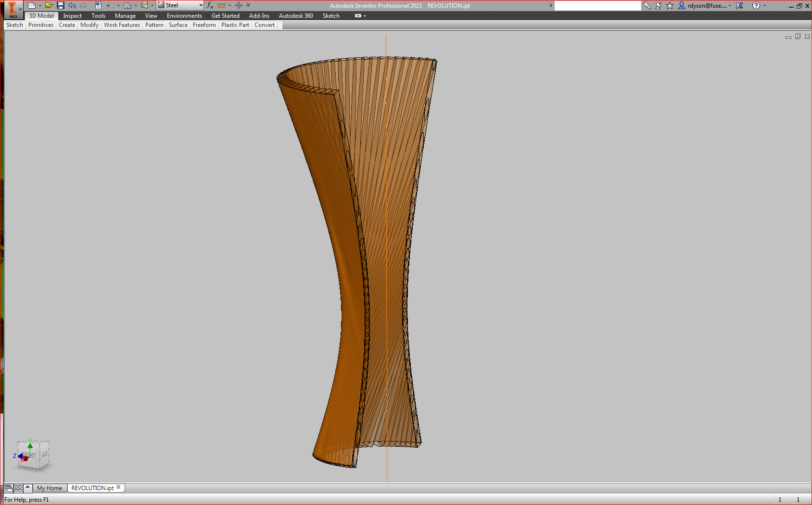Open a file with the Open folder icon
This screenshot has height=505, width=812.
click(x=49, y=5)
